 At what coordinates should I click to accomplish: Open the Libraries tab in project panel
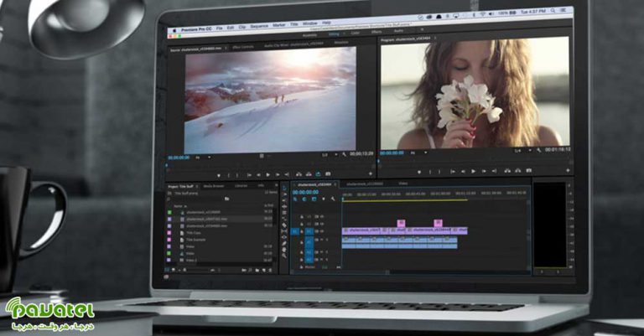pos(241,186)
